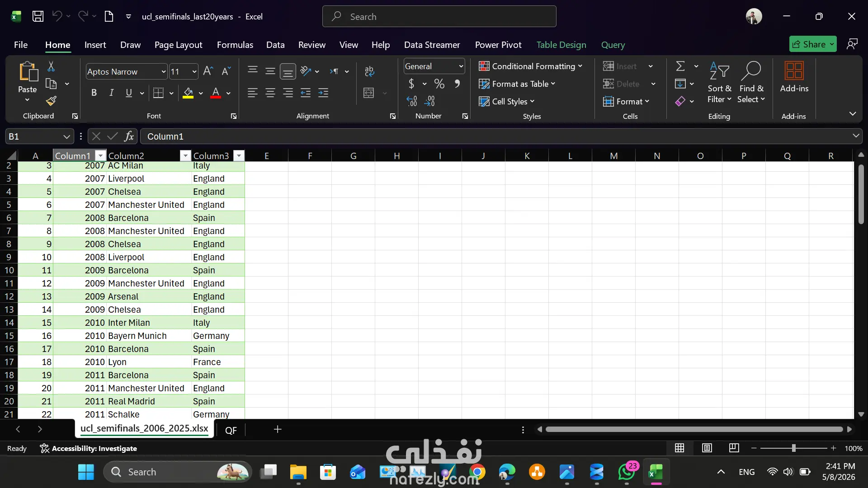Click the New blank document icon
The image size is (868, 488).
(x=108, y=17)
